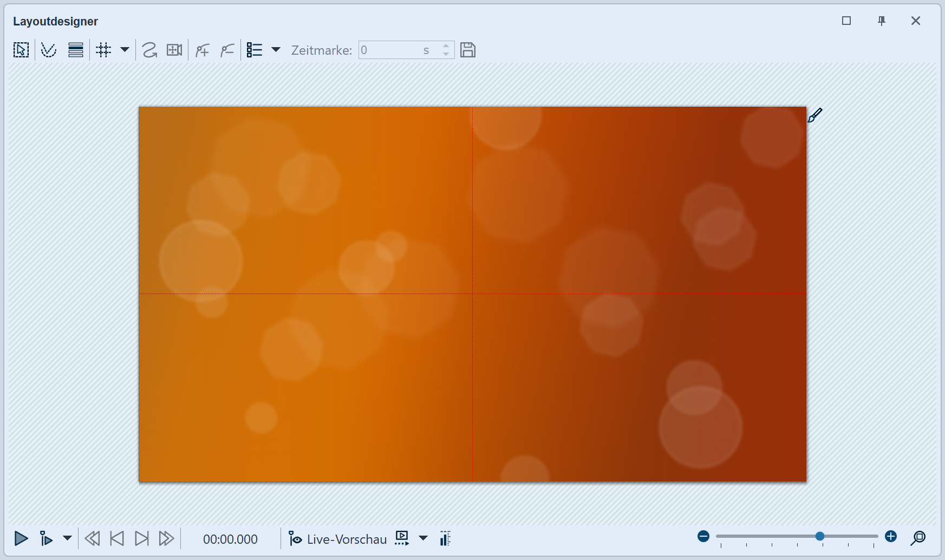Open the play-from-position dropdown arrow

(67, 538)
